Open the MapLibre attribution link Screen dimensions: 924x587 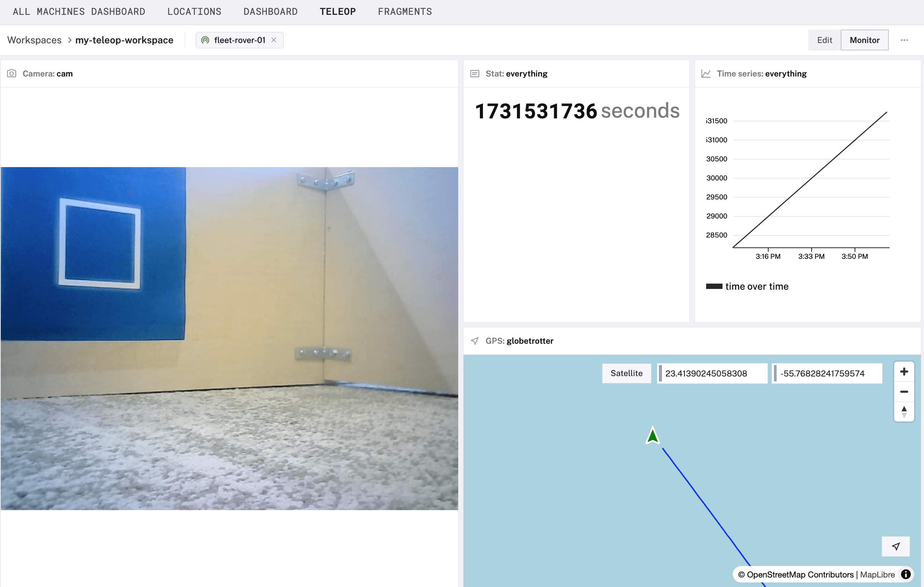click(877, 574)
